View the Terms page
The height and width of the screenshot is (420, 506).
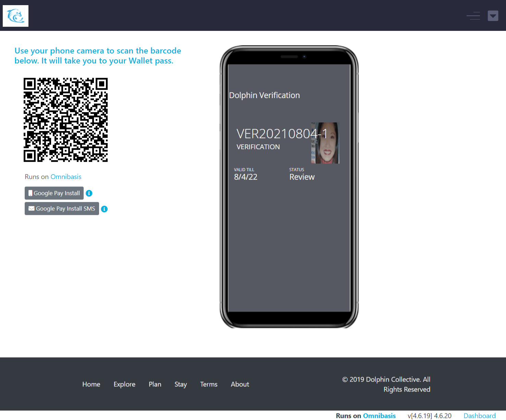tap(208, 384)
